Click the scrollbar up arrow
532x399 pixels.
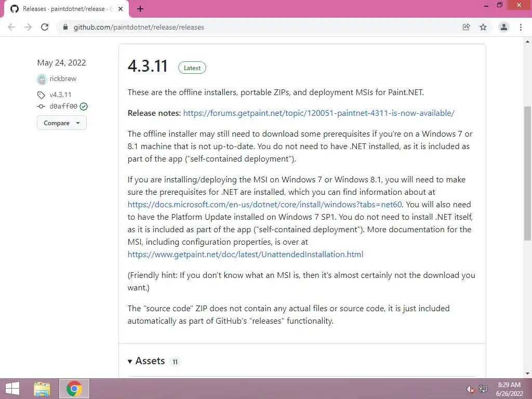528,42
